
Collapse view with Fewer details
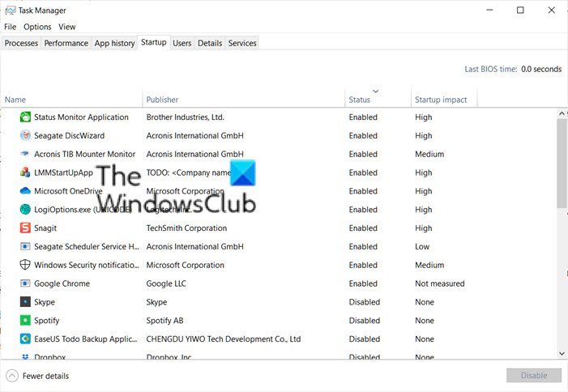pyautogui.click(x=37, y=376)
